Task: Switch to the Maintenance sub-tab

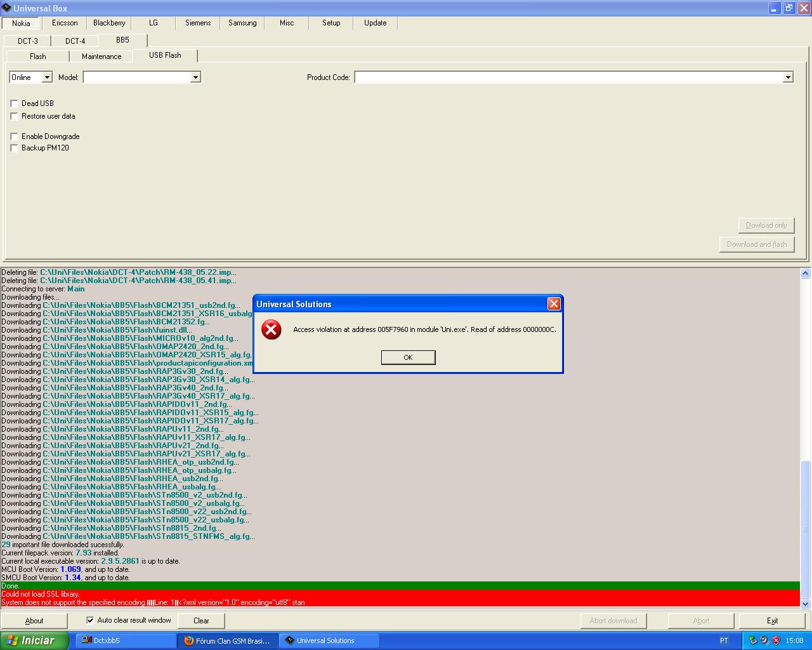Action: [x=101, y=56]
